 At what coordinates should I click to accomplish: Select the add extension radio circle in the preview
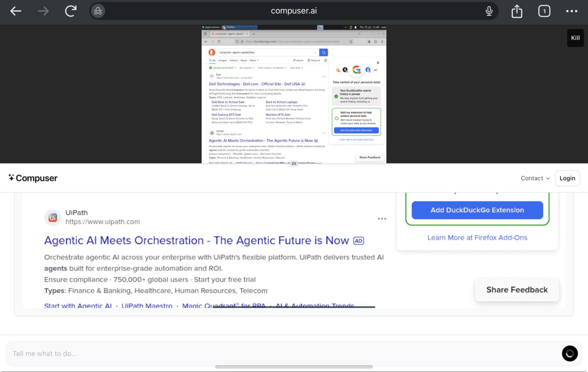pyautogui.click(x=336, y=118)
